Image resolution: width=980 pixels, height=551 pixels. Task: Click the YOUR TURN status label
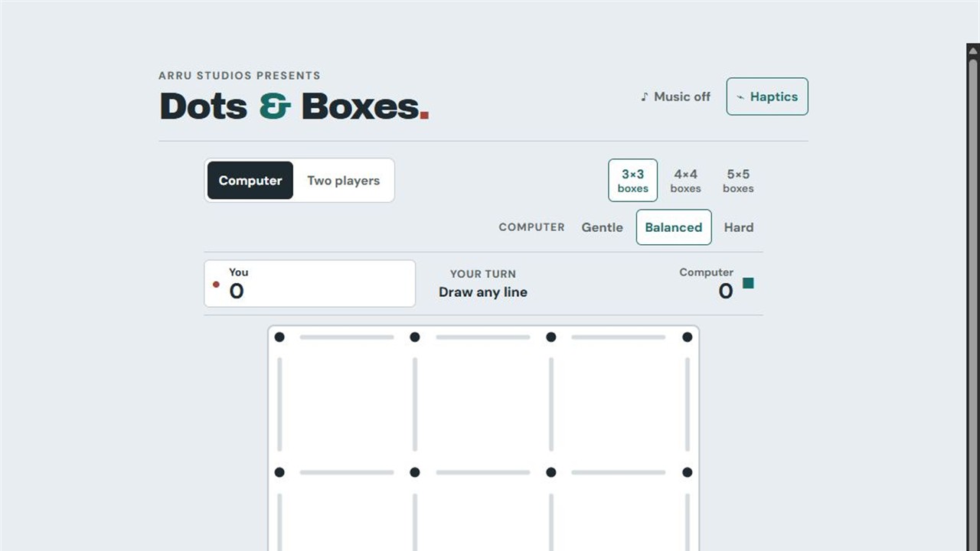click(483, 274)
